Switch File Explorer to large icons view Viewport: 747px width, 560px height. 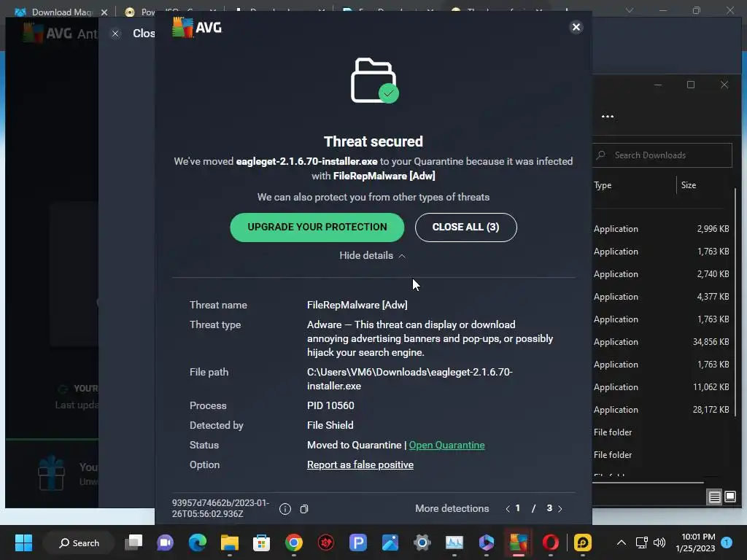click(729, 497)
